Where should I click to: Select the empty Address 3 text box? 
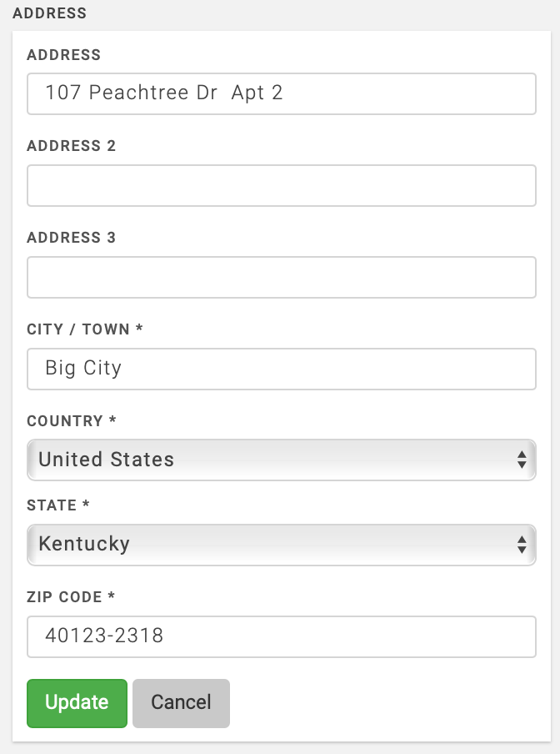pos(281,277)
